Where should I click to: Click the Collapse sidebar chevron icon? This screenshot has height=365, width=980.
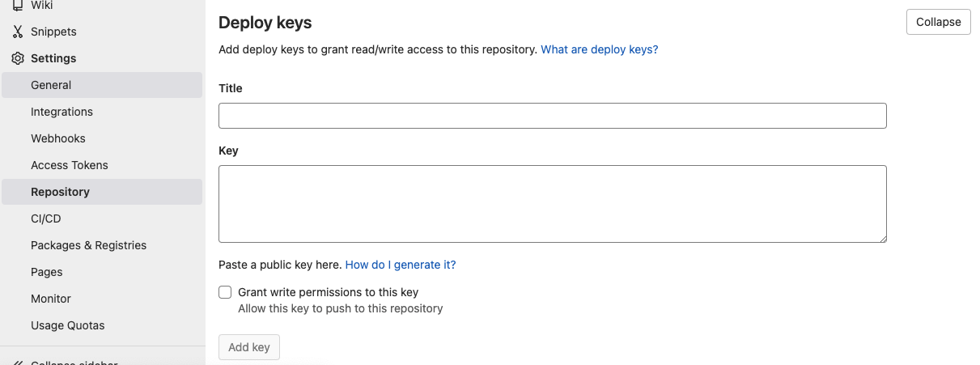click(18, 362)
